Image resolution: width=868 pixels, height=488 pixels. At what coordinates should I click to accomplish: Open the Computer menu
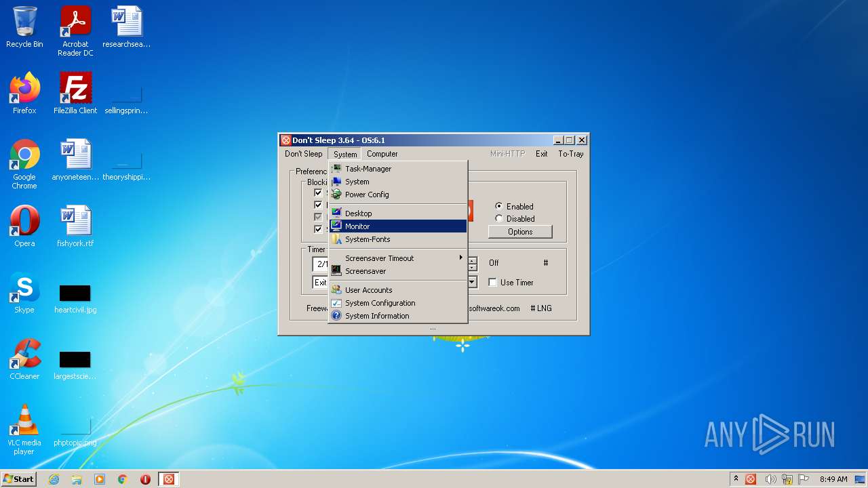(382, 154)
